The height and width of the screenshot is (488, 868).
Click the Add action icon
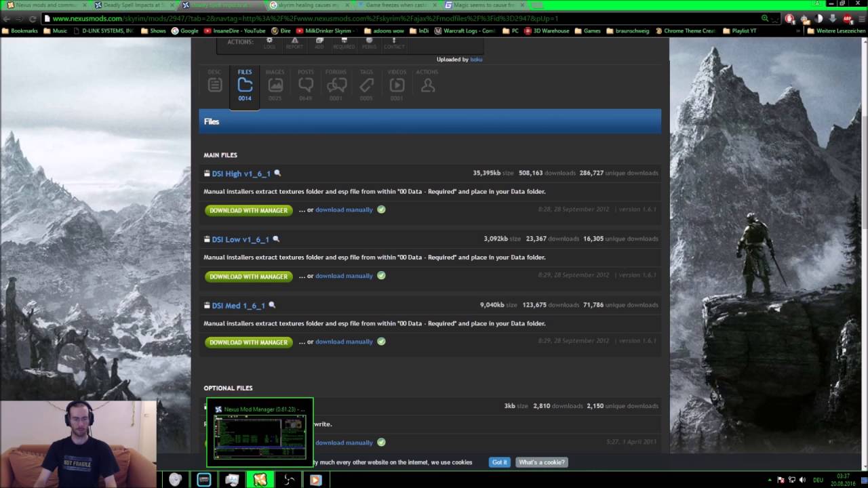tap(319, 43)
